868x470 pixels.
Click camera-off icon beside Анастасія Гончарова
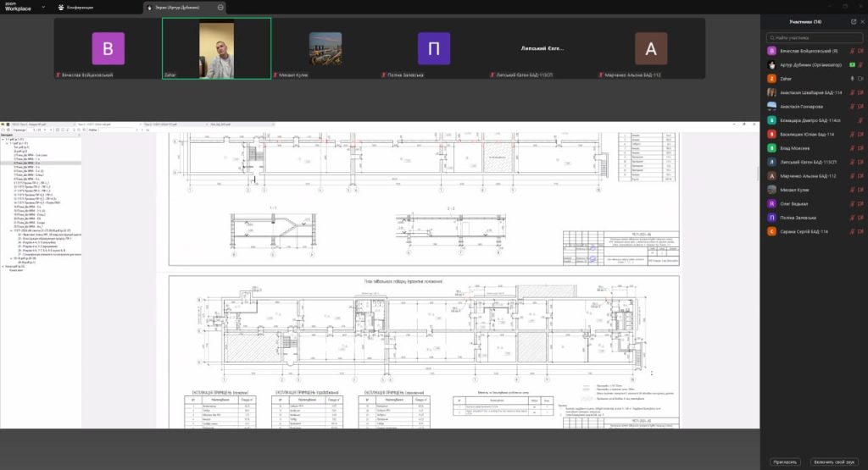tap(861, 106)
